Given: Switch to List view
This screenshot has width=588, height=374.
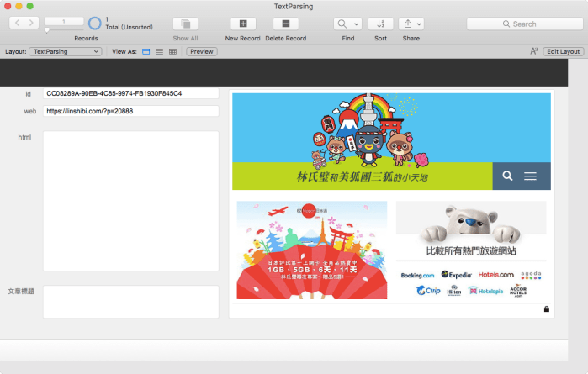Looking at the screenshot, I should (159, 51).
